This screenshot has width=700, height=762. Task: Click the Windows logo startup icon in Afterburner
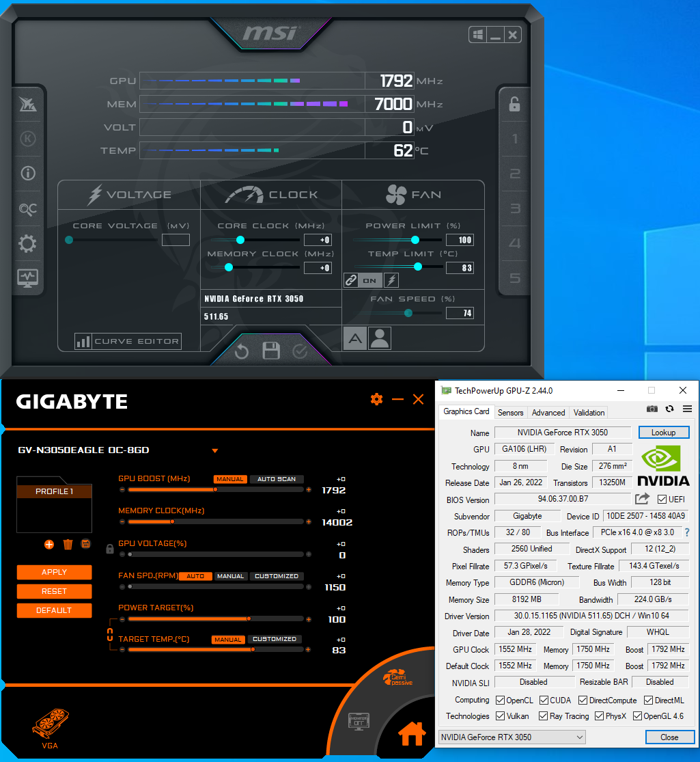pos(478,35)
